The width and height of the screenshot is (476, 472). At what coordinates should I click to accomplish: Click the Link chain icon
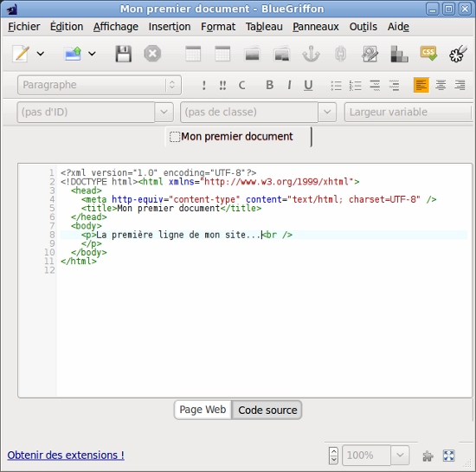341,54
